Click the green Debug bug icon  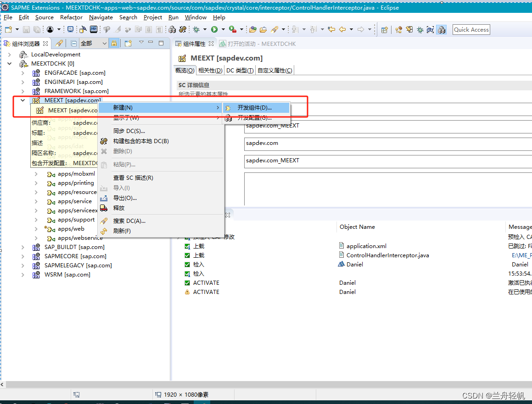(196, 29)
